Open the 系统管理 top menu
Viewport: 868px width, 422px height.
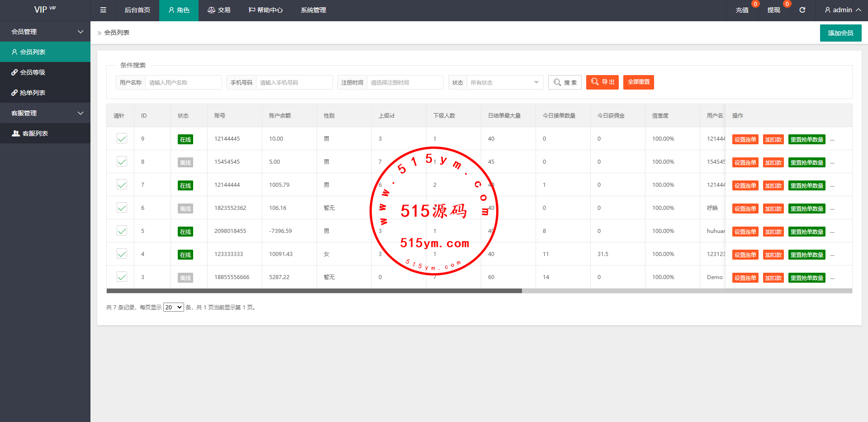(x=313, y=10)
